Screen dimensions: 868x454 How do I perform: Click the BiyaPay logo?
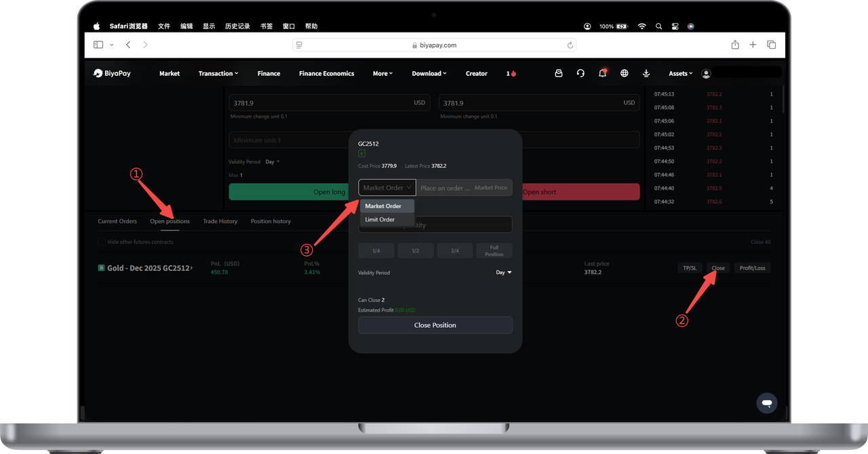click(x=112, y=73)
